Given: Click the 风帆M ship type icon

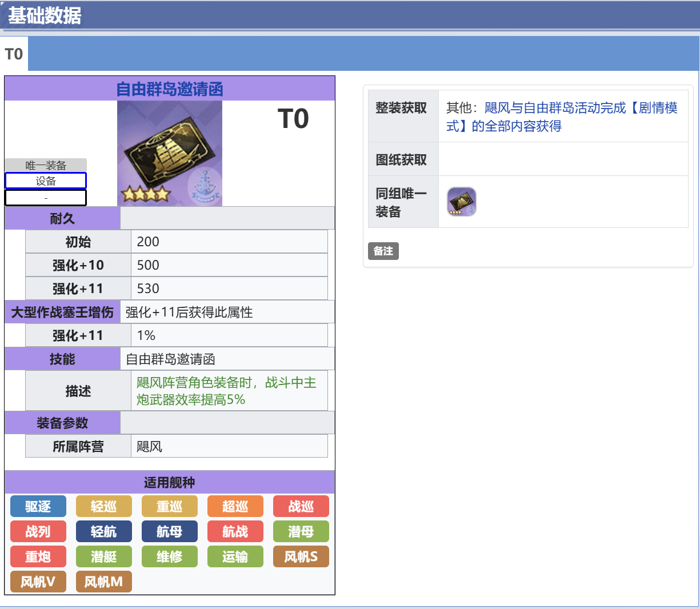Looking at the screenshot, I should [103, 582].
